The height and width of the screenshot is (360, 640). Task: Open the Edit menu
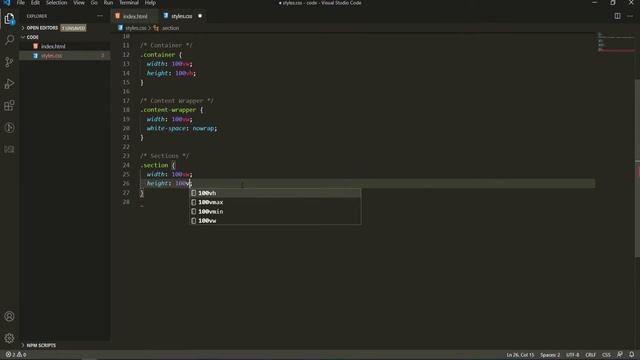(36, 3)
